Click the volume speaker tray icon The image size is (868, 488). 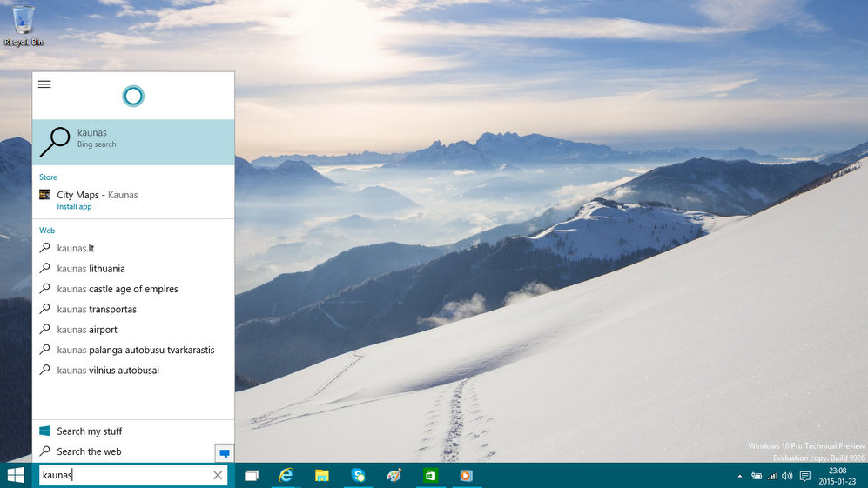pyautogui.click(x=787, y=476)
